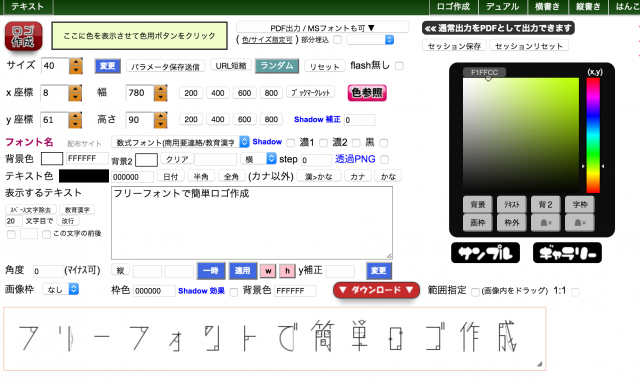The height and width of the screenshot is (388, 640).
Task: Click the リセット button
Action: point(324,66)
